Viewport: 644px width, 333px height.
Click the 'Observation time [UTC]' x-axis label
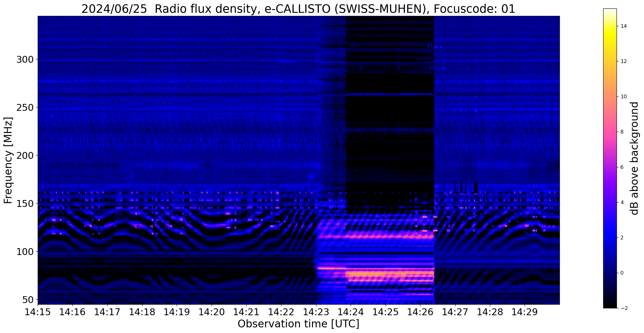tap(298, 324)
